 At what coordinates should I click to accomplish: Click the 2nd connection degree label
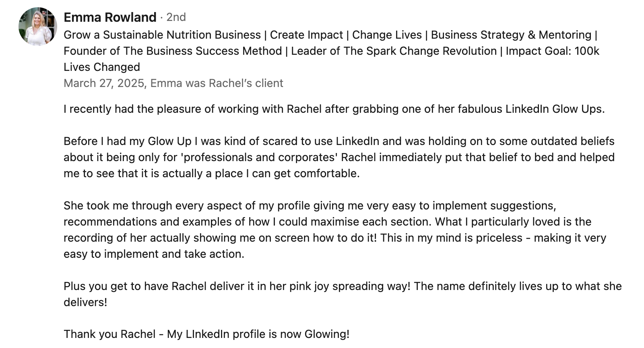pyautogui.click(x=176, y=17)
